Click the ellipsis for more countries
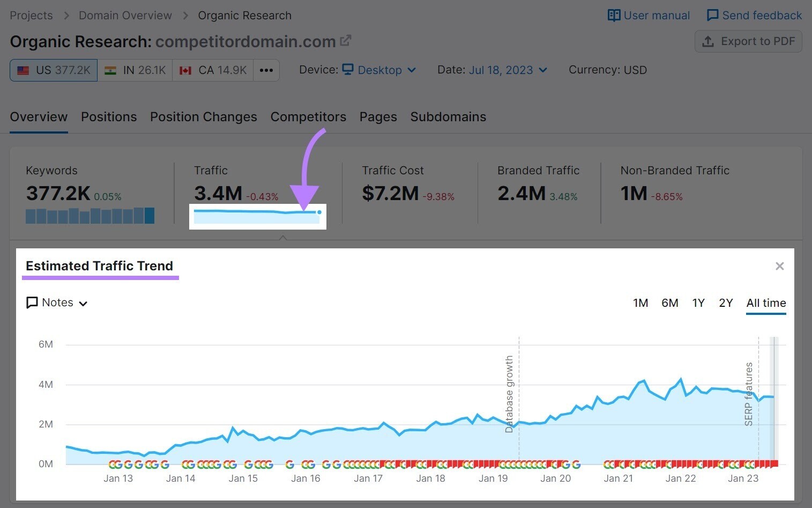The width and height of the screenshot is (812, 508). pyautogui.click(x=266, y=70)
